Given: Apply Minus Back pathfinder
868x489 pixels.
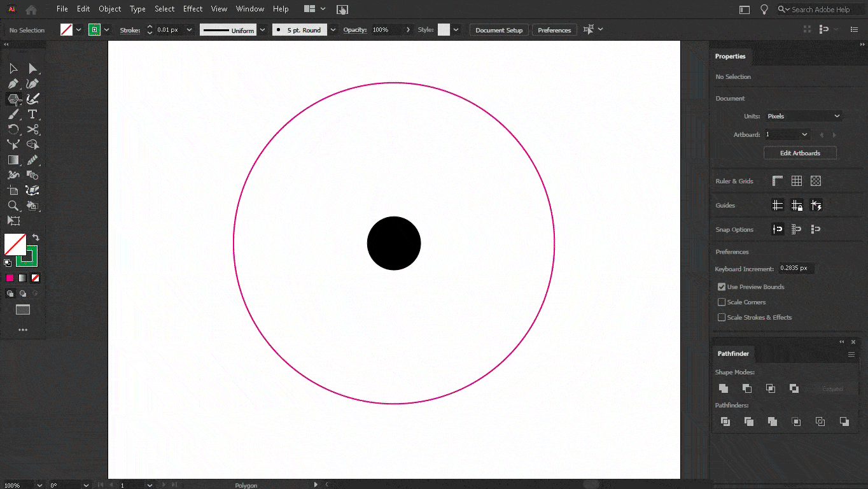Looking at the screenshot, I should (x=844, y=422).
